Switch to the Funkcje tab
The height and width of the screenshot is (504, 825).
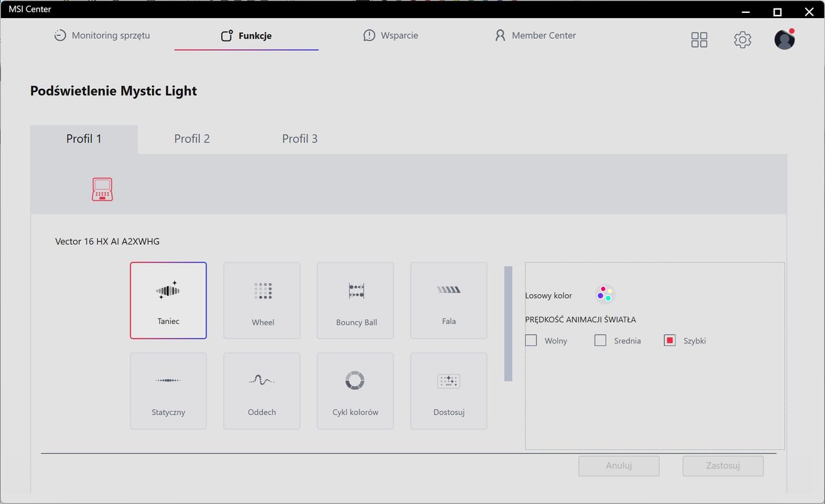(246, 36)
